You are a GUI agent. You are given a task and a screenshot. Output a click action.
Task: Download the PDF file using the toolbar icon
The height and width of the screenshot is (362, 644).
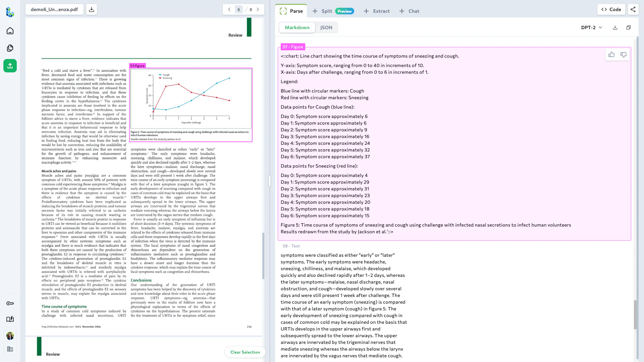coord(92,9)
